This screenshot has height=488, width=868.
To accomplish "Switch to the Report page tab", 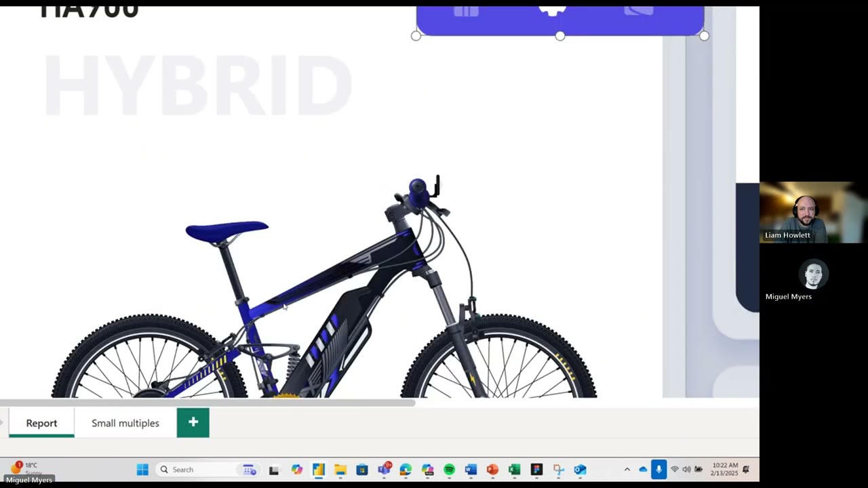I will coord(41,423).
